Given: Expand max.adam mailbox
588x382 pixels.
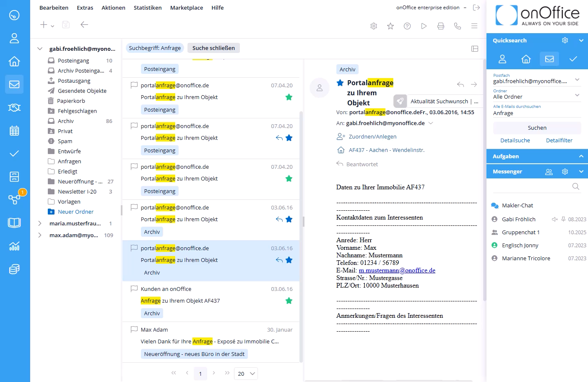Looking at the screenshot, I should click(x=40, y=235).
